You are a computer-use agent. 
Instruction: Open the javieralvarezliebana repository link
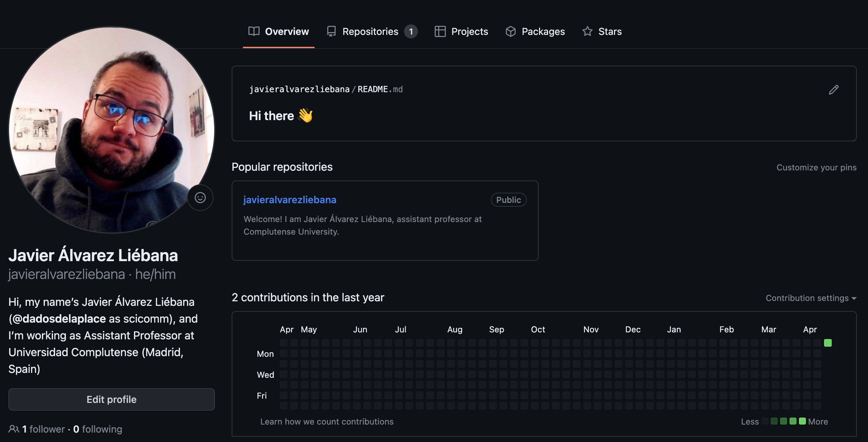(x=290, y=200)
